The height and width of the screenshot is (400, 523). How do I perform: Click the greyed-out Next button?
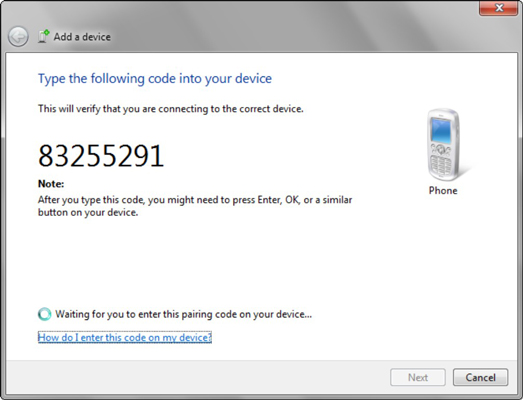point(418,377)
